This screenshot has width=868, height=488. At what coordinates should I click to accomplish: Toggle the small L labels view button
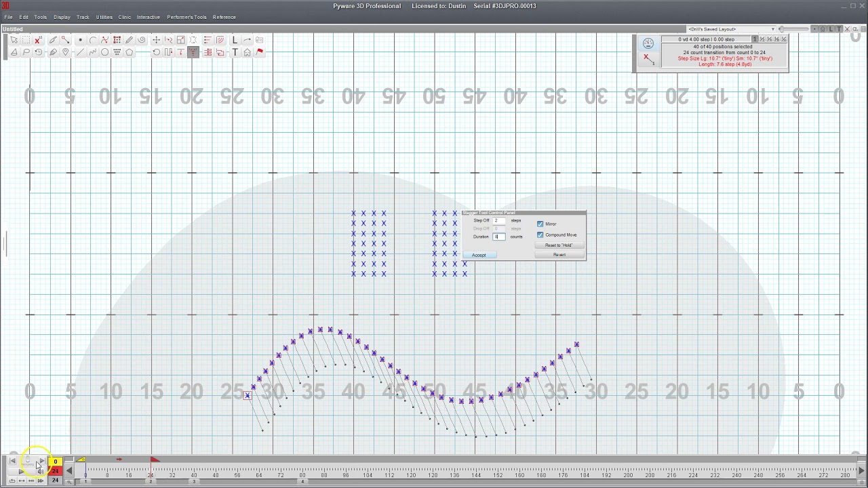pos(831,29)
